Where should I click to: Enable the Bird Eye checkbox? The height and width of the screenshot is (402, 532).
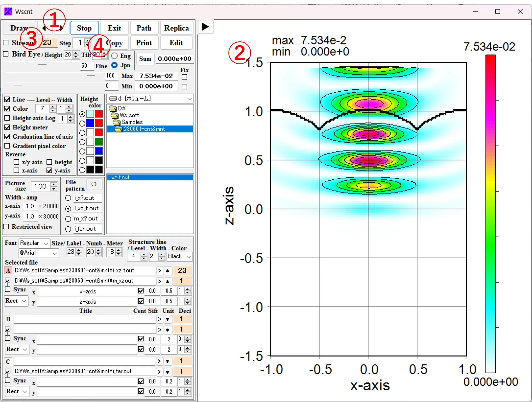coord(6,54)
